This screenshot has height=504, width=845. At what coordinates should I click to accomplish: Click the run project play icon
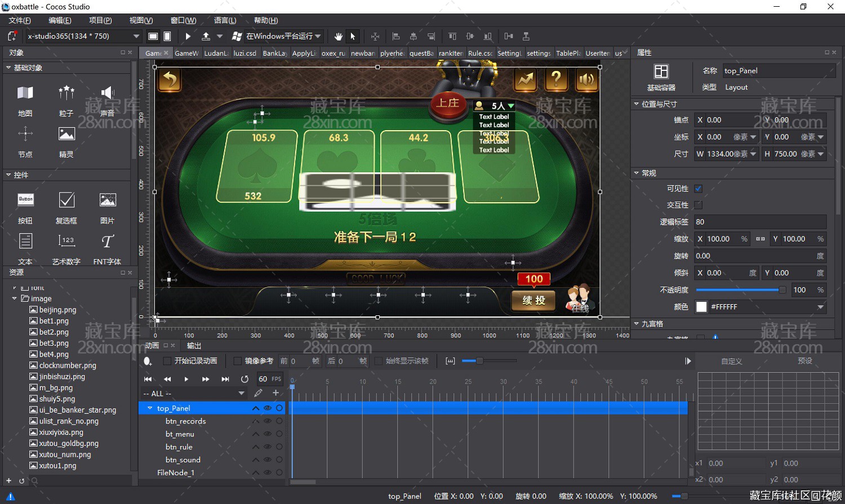tap(188, 36)
